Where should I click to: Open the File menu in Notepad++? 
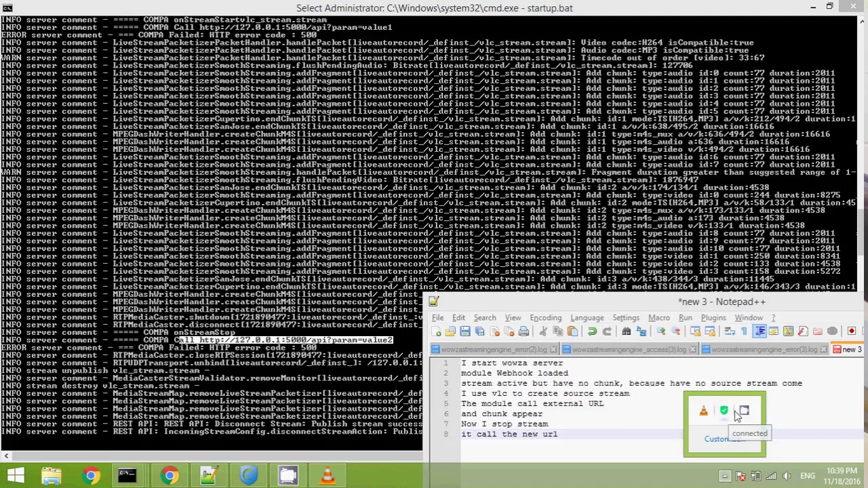pos(437,318)
